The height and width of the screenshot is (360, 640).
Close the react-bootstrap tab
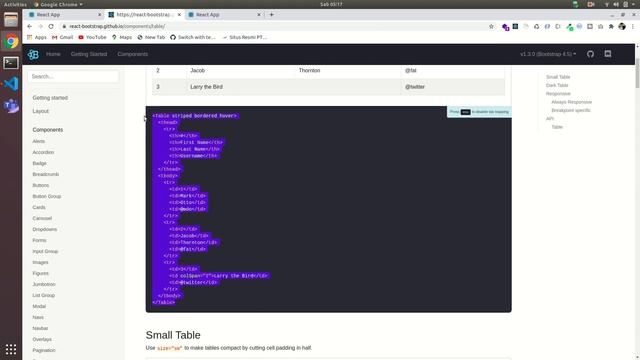179,15
